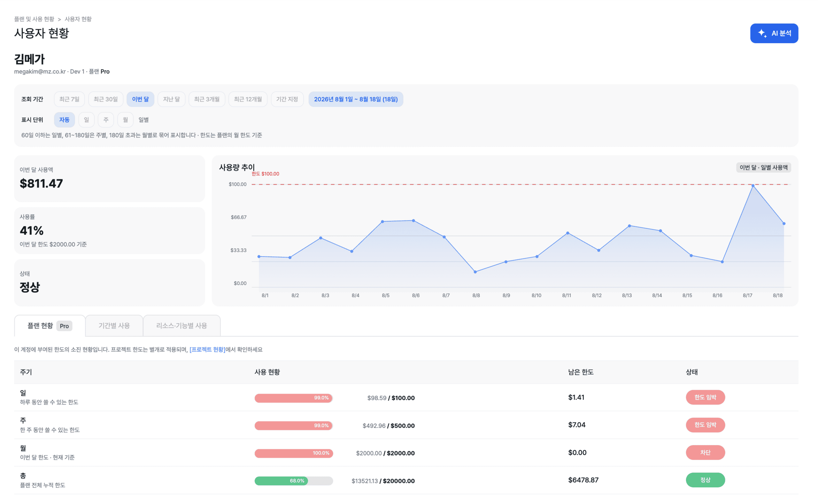The height and width of the screenshot is (504, 818).
Task: Click the $811.47 monthly usage amount
Action: coord(41,183)
